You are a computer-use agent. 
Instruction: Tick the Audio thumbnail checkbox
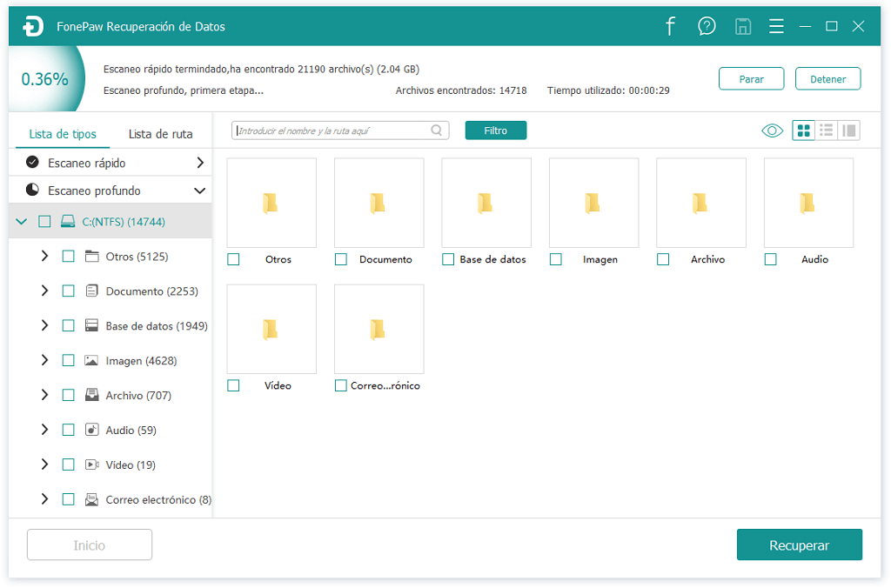(771, 259)
